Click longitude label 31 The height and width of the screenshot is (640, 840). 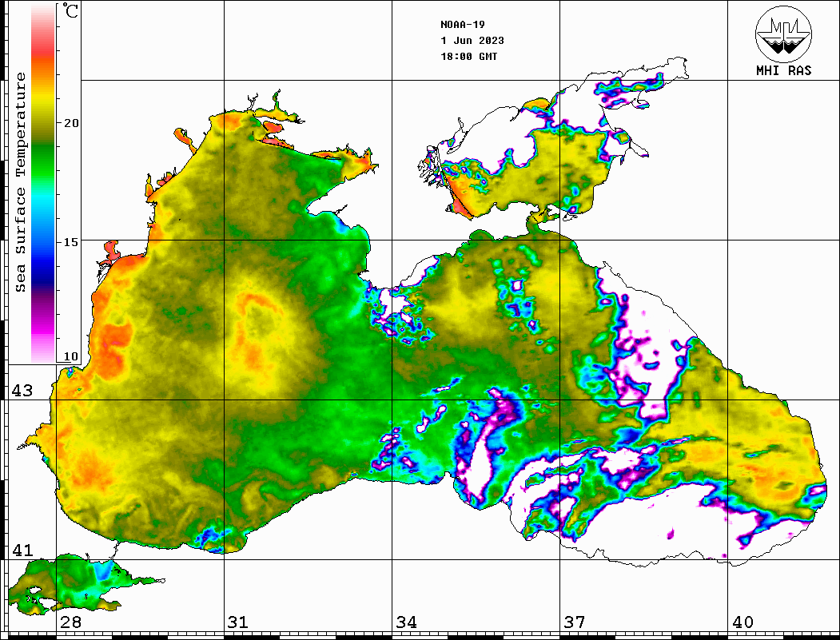238,622
